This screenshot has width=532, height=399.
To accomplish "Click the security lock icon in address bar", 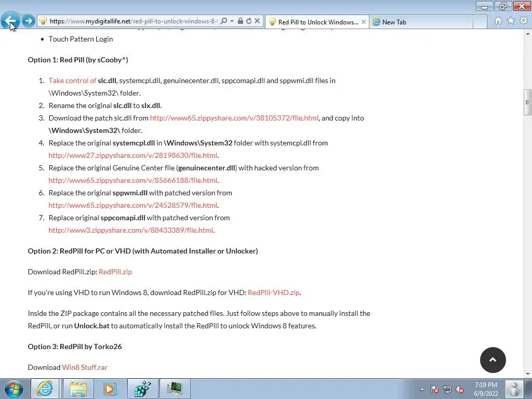I will coord(240,21).
